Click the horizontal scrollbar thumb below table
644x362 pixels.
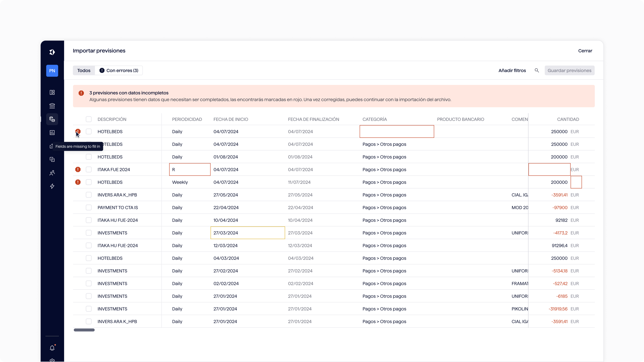coord(84,330)
